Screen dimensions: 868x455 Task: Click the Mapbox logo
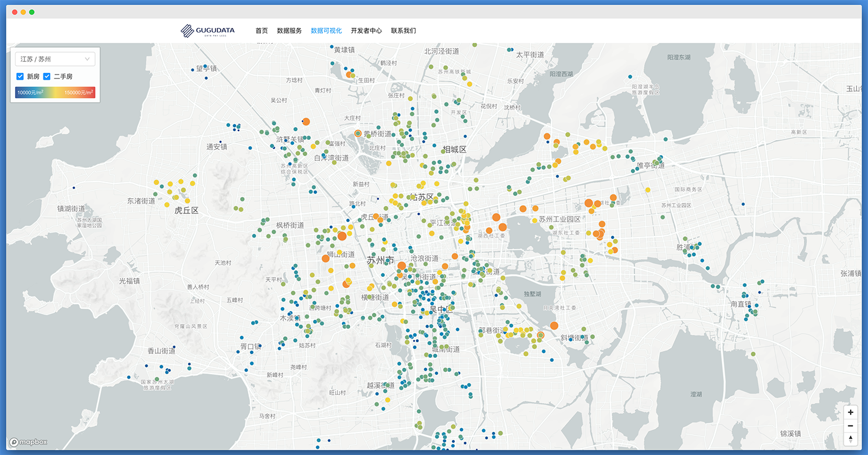pos(28,442)
